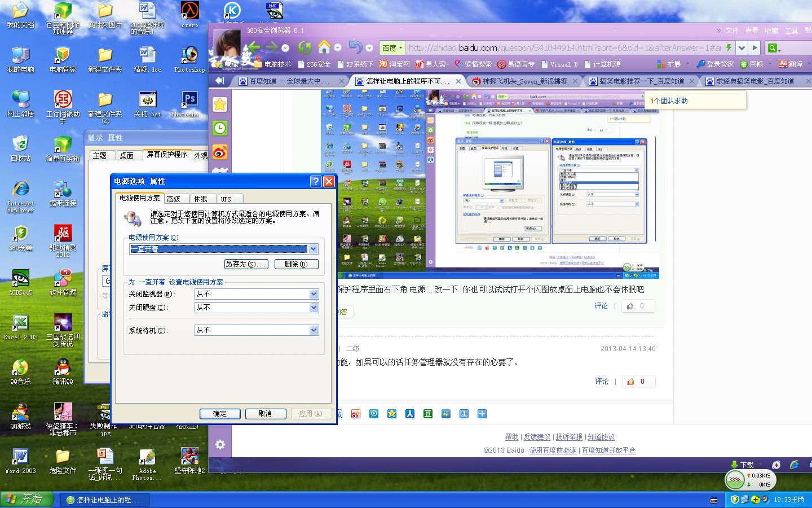
Task: Click the browser address URL field
Action: [x=564, y=48]
